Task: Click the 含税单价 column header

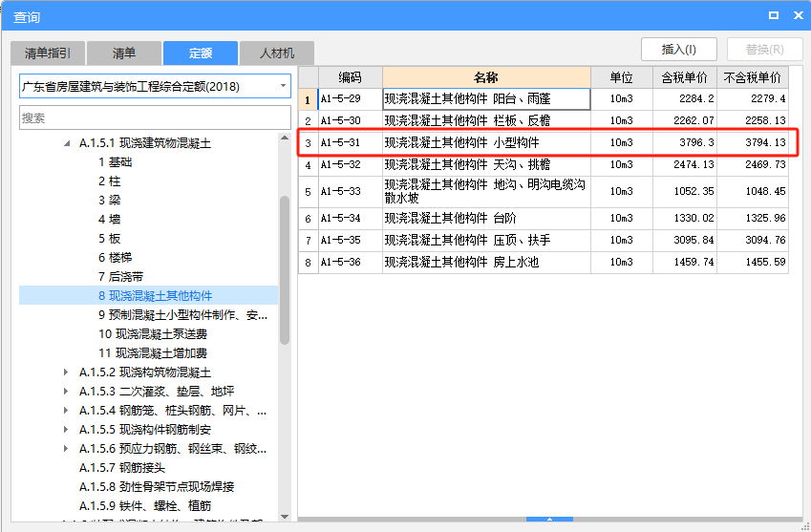Action: 685,77
